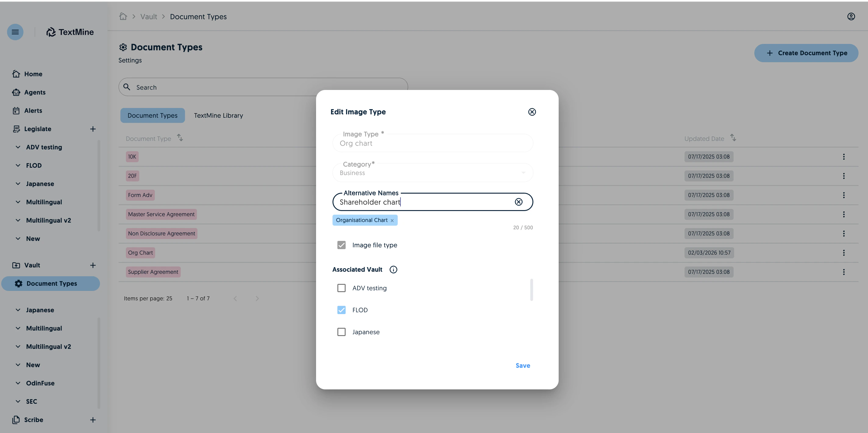The width and height of the screenshot is (868, 433).
Task: Go to previous page of results
Action: tap(235, 299)
